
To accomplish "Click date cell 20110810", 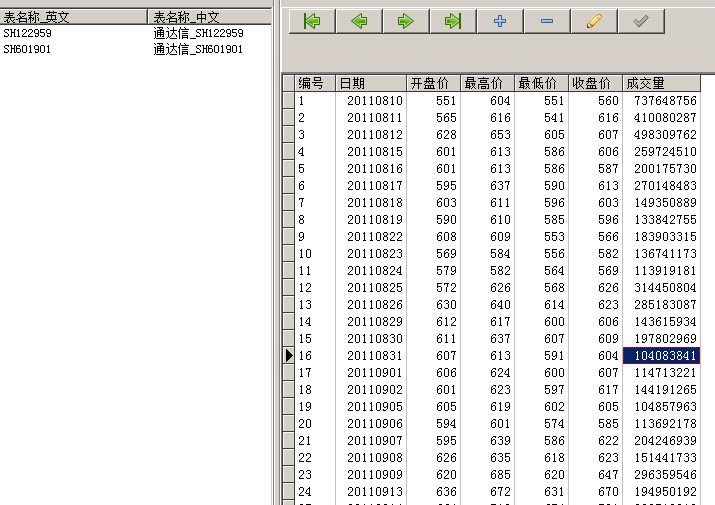I will click(x=371, y=100).
